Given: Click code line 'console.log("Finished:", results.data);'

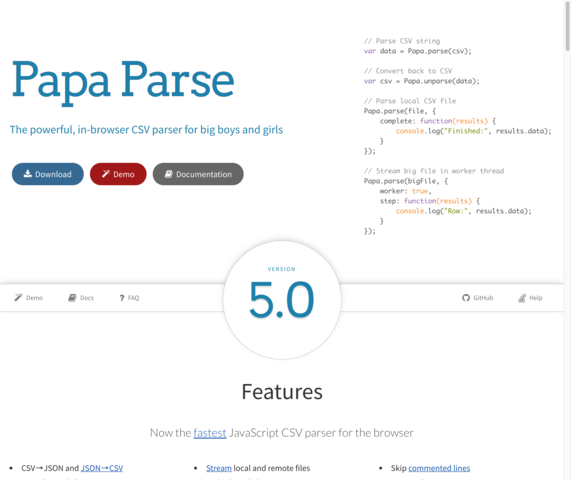Looking at the screenshot, I should tap(474, 131).
